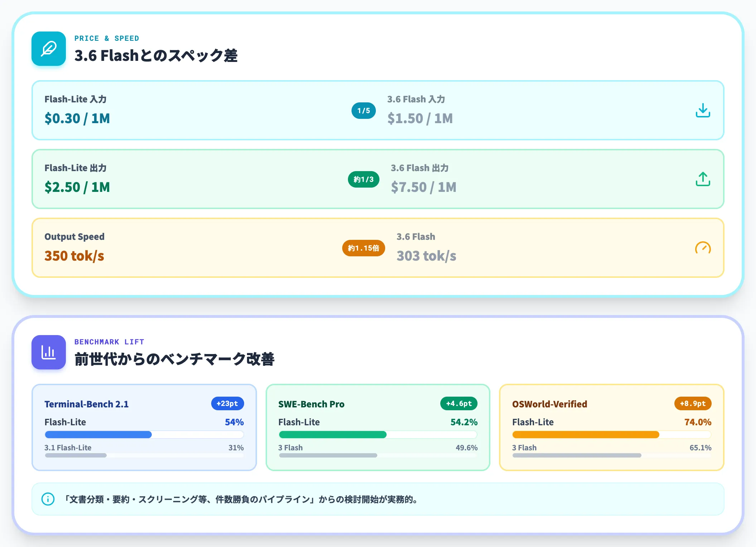Select the 1/5 ratio badge

(364, 111)
